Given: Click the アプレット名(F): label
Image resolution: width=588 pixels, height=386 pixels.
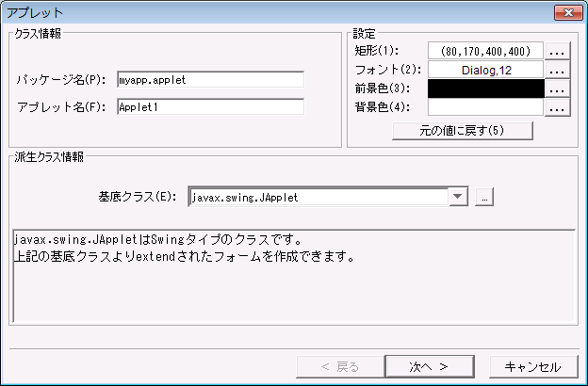Looking at the screenshot, I should [x=61, y=107].
